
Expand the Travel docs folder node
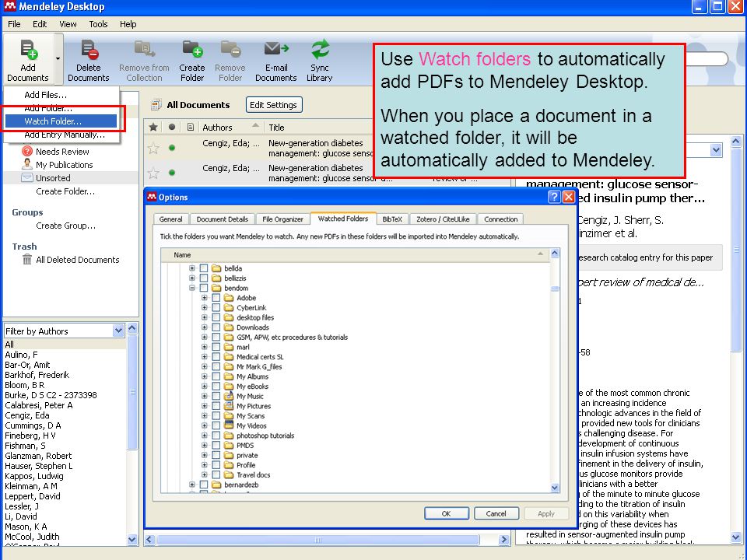(x=205, y=474)
